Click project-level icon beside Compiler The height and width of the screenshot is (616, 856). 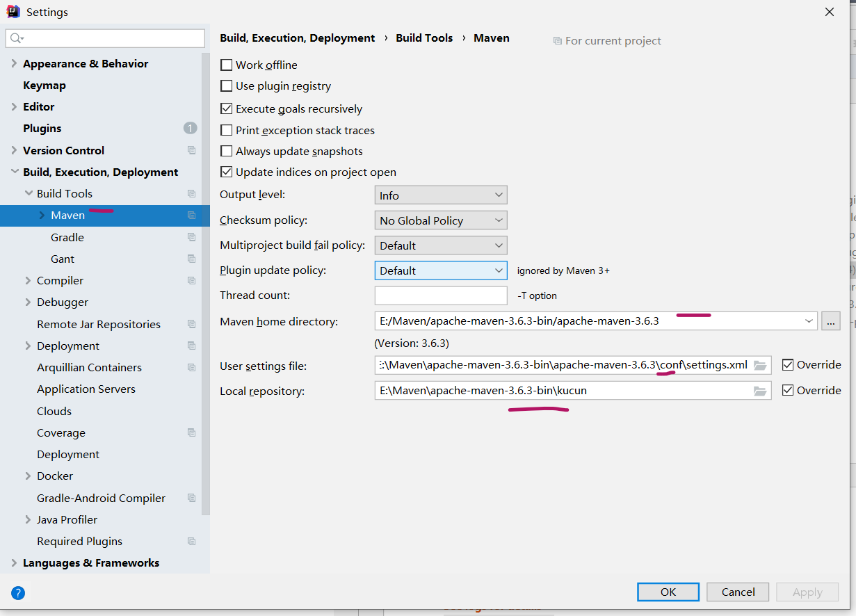(191, 280)
